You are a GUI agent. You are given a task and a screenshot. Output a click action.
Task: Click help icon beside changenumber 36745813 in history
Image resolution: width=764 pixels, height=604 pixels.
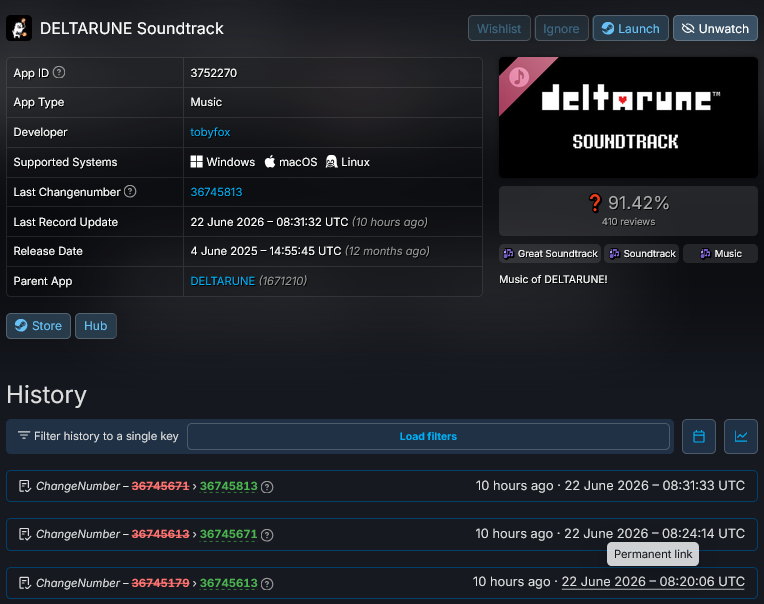point(267,487)
